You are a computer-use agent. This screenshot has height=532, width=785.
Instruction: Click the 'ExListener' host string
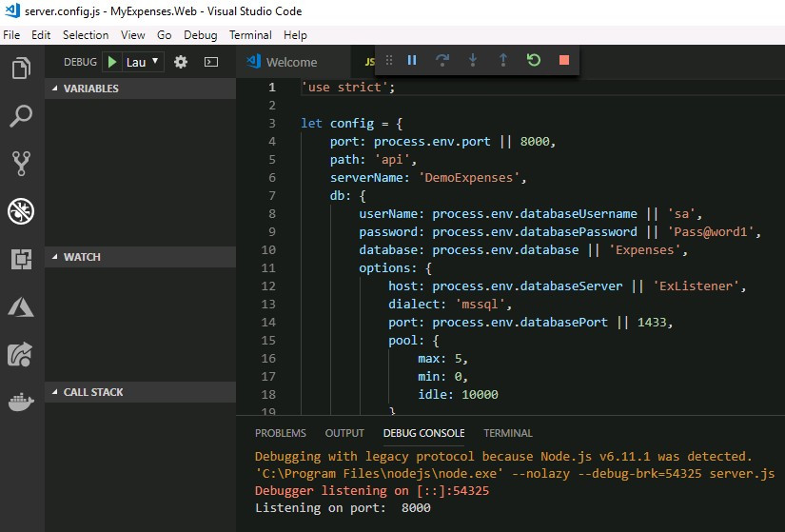(696, 286)
